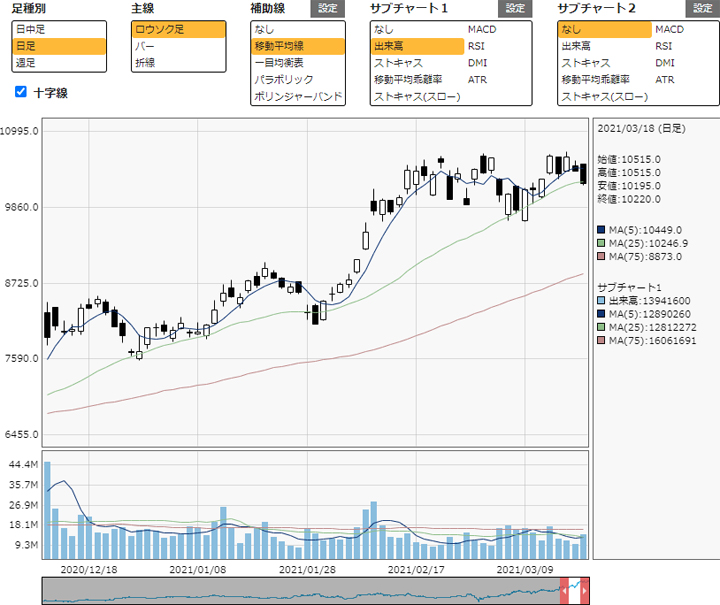Click the 安値:10195.0 value
This screenshot has width=720, height=605.
629,186
